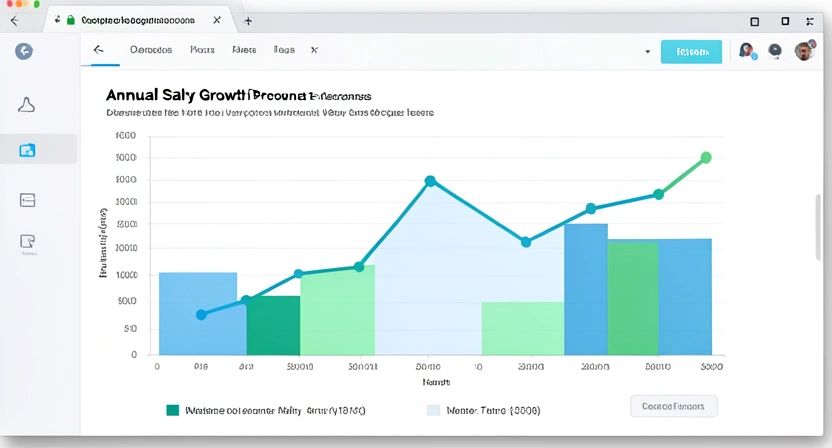Select the first tab in the page toolbar
This screenshot has width=832, height=448.
tap(151, 49)
